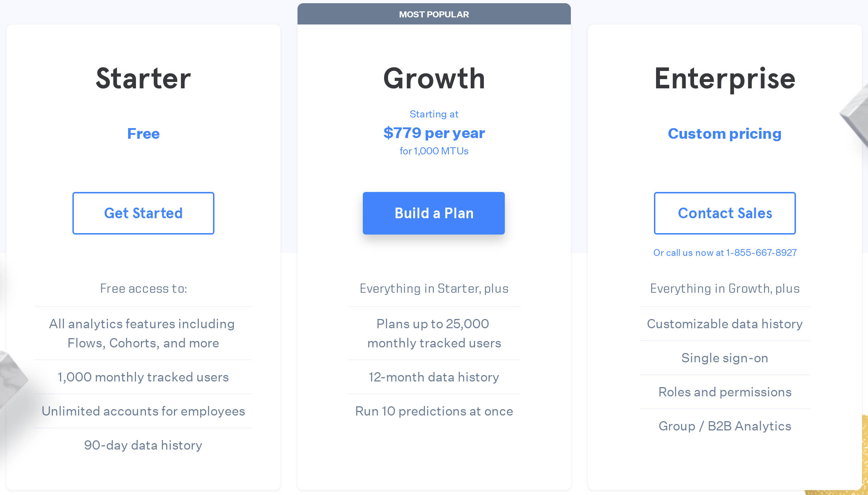Click the Build a Plan button
Image resolution: width=868 pixels, height=495 pixels.
(433, 213)
